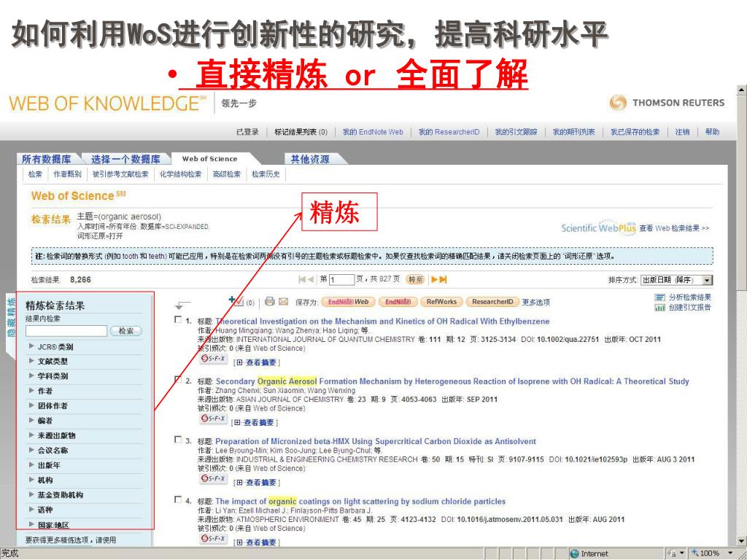This screenshot has width=747, height=560.
Task: Go to first results page arrow
Action: pyautogui.click(x=302, y=279)
